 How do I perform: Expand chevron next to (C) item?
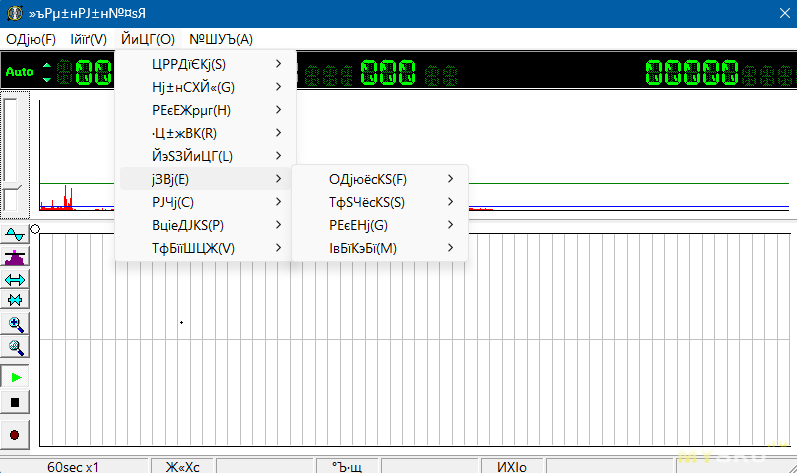pyautogui.click(x=279, y=202)
